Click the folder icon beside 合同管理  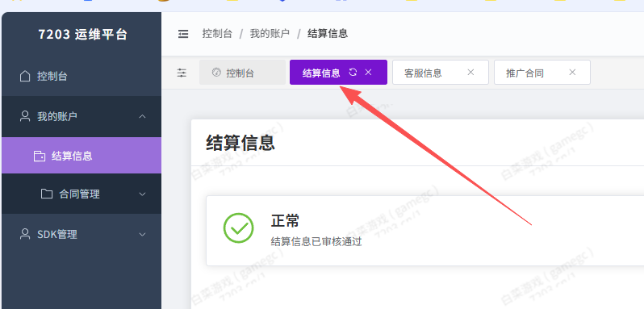coord(47,194)
